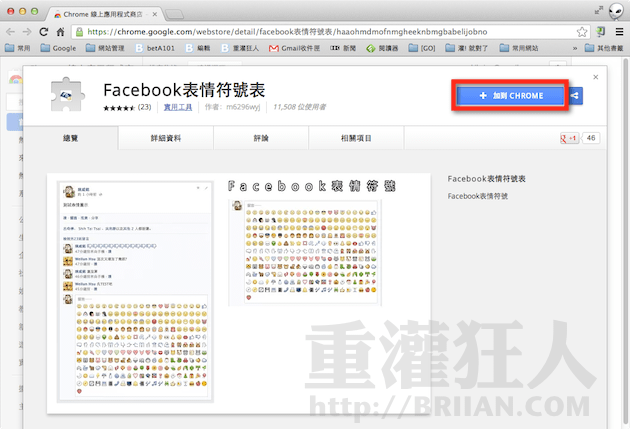Open the 新聞 bookmark
This screenshot has height=429, width=630.
343,48
